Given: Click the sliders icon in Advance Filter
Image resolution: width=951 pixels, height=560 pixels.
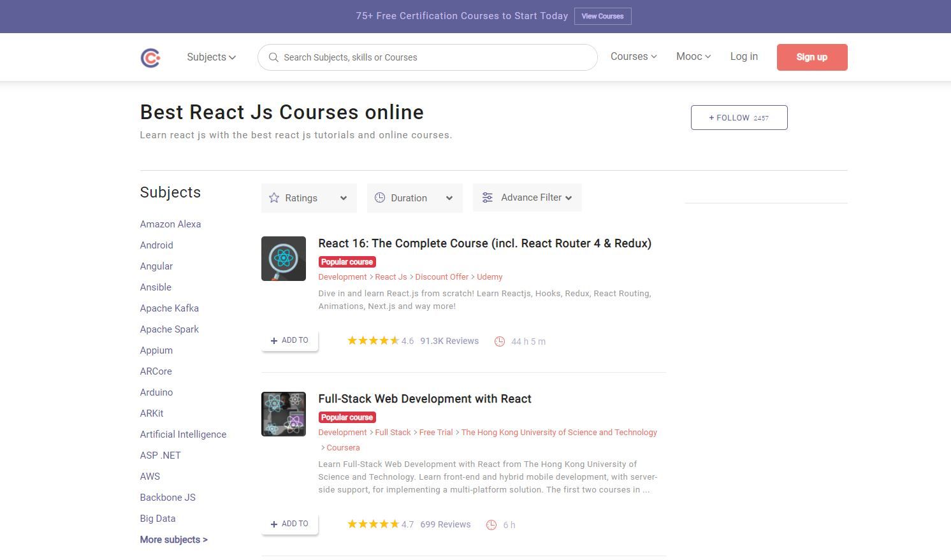Looking at the screenshot, I should (488, 198).
